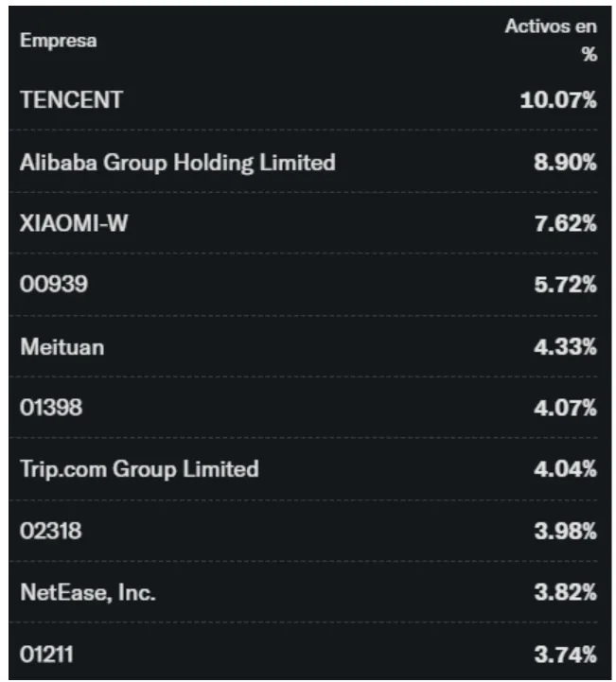
Task: Click the 4.33% value for Meituan
Action: [565, 346]
